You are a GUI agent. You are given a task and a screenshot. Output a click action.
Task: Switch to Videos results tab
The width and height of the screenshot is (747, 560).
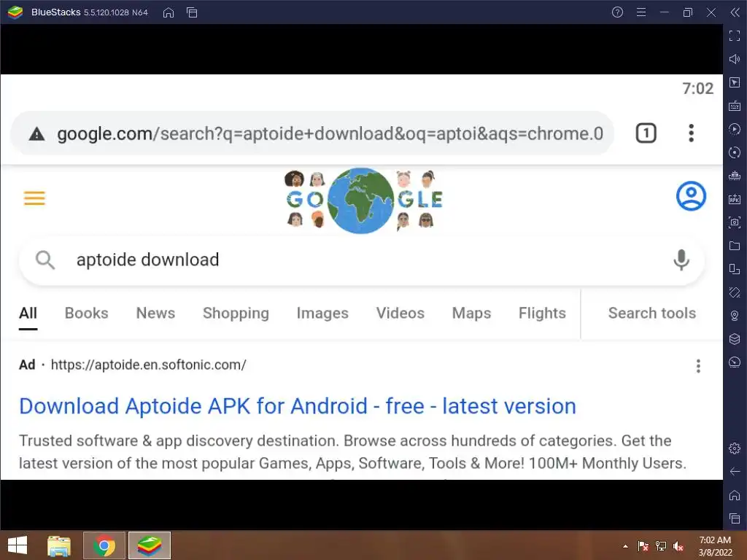pyautogui.click(x=400, y=314)
